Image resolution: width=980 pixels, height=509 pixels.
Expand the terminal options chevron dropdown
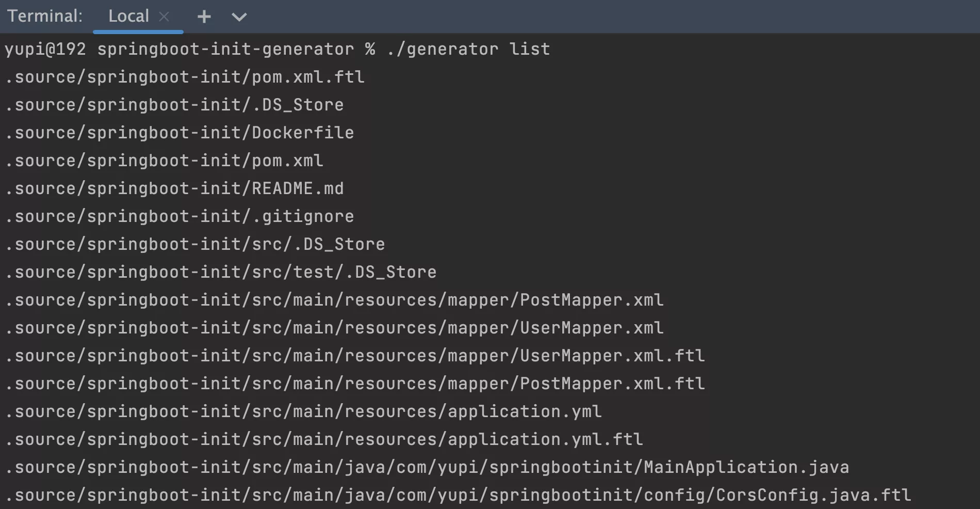[239, 17]
